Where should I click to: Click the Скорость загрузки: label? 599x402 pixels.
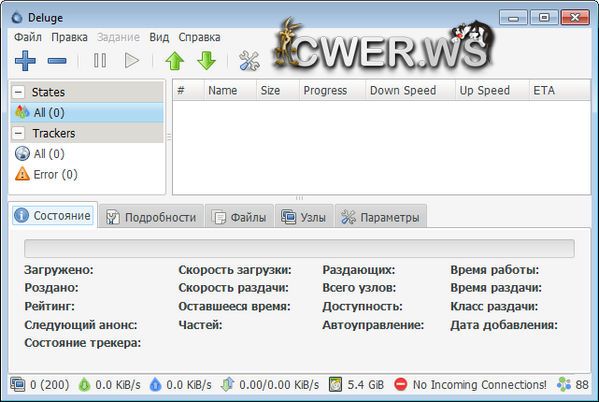[x=235, y=270]
